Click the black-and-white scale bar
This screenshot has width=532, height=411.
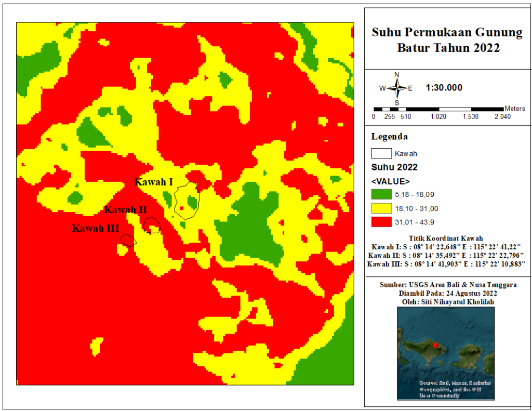tap(442, 109)
